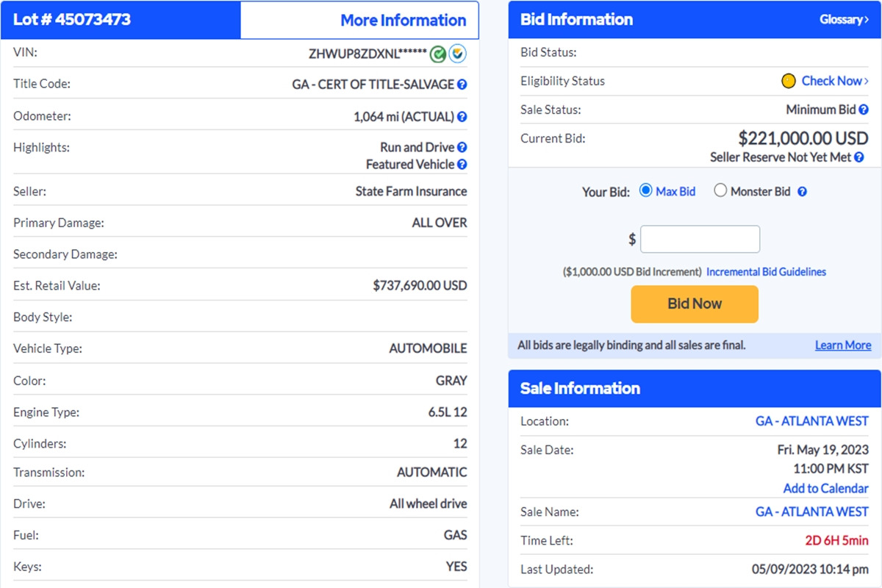Open the Glossary link
Screen dimensions: 882x588
(844, 20)
